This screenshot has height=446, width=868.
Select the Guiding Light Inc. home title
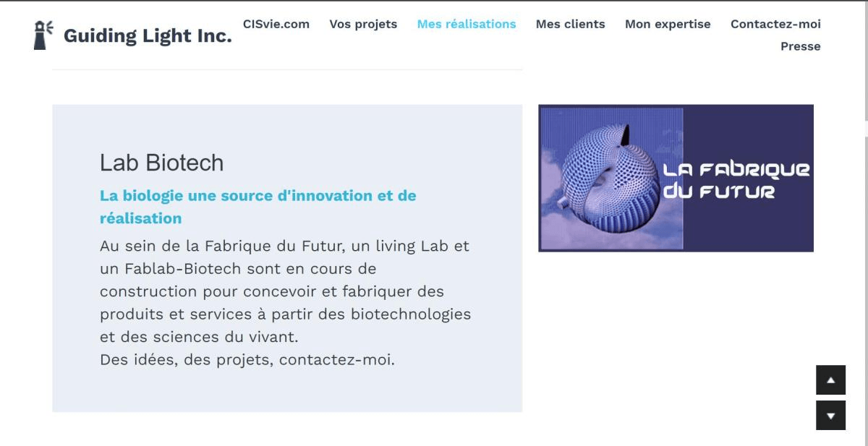click(148, 35)
